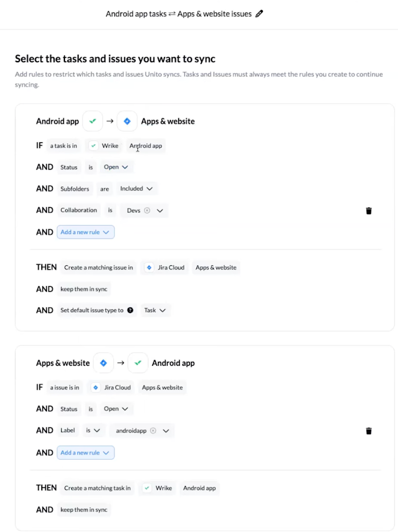Viewport: 398px width, 532px height.
Task: Click the Wrike icon in first section header
Action: click(93, 121)
